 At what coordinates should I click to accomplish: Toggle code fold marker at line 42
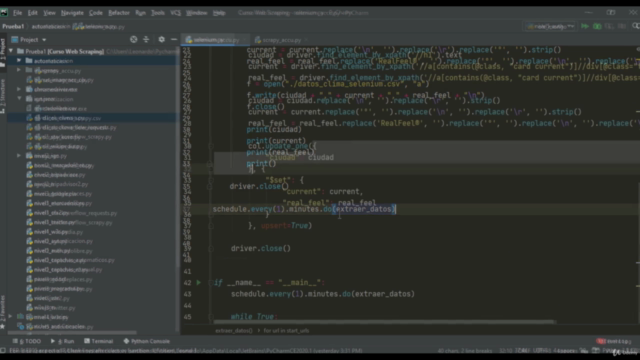tap(211, 282)
